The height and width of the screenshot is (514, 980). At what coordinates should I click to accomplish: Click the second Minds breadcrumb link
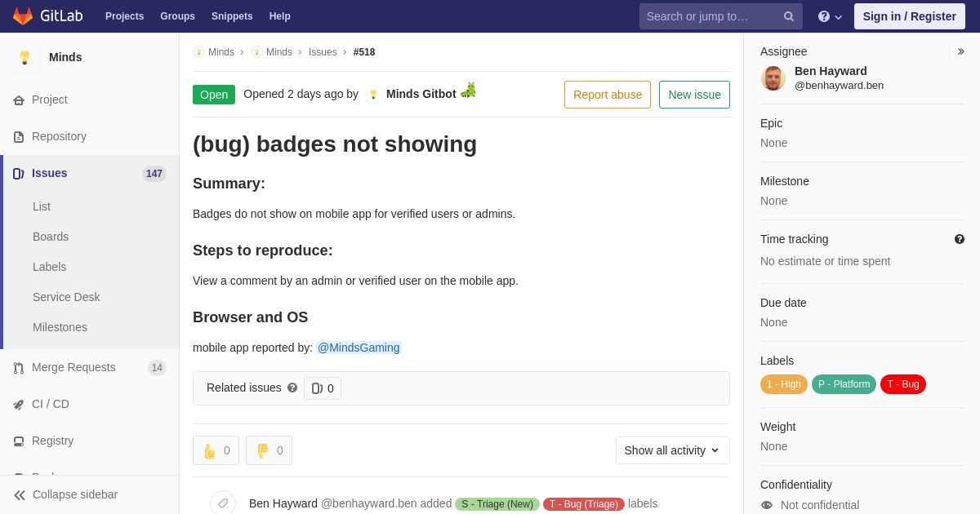tap(279, 52)
